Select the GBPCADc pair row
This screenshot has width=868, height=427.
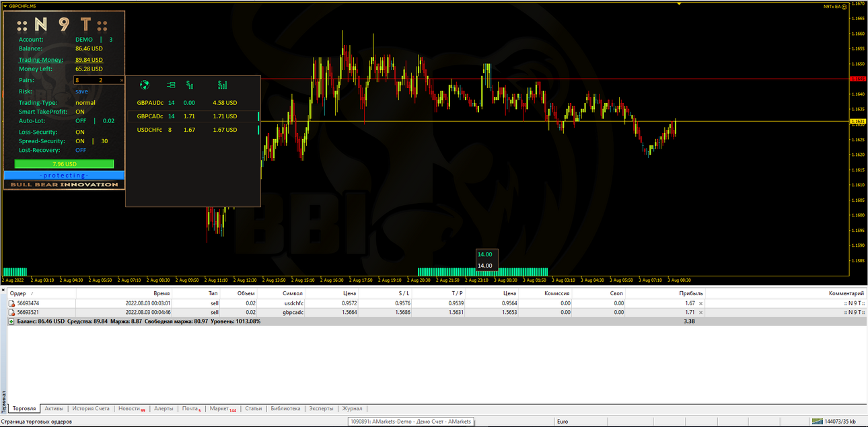pos(193,116)
